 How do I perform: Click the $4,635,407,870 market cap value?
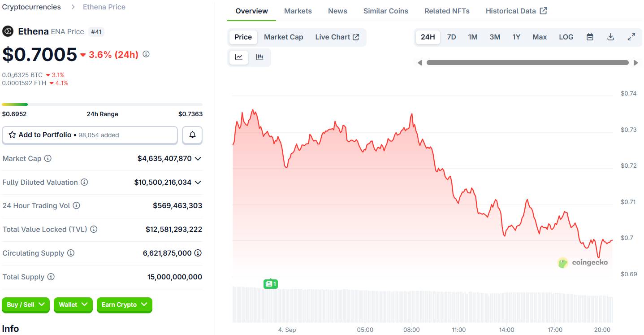coord(164,159)
